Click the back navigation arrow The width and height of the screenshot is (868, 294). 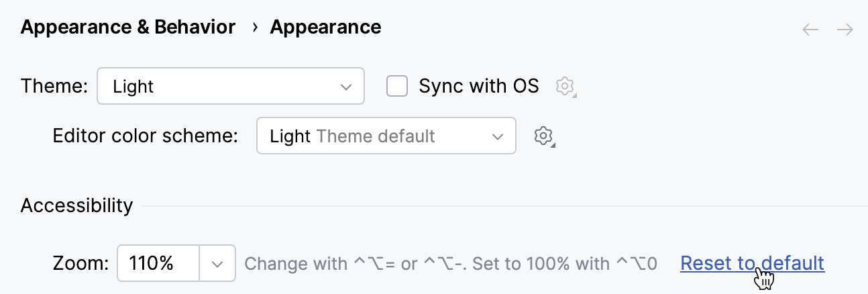point(810,30)
